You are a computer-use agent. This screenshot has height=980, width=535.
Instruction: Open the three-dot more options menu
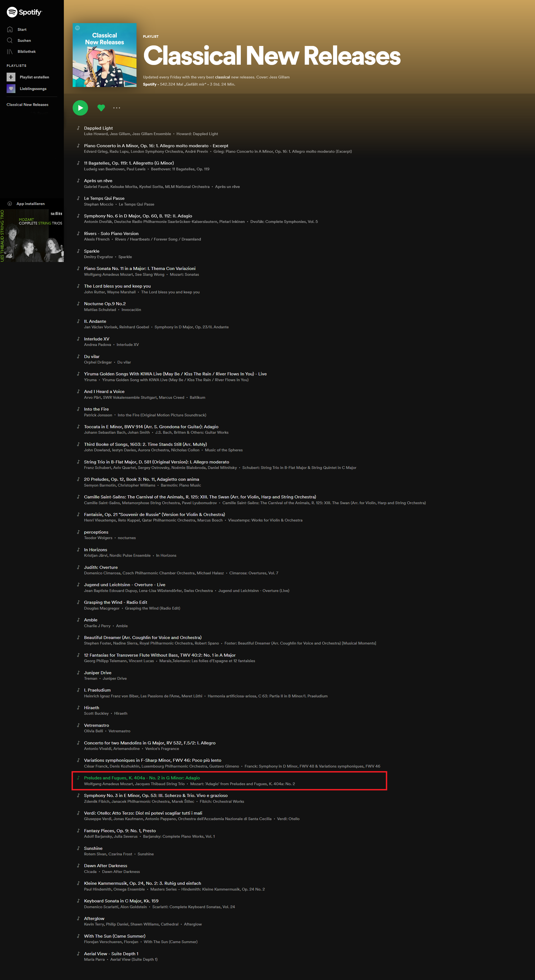click(117, 108)
